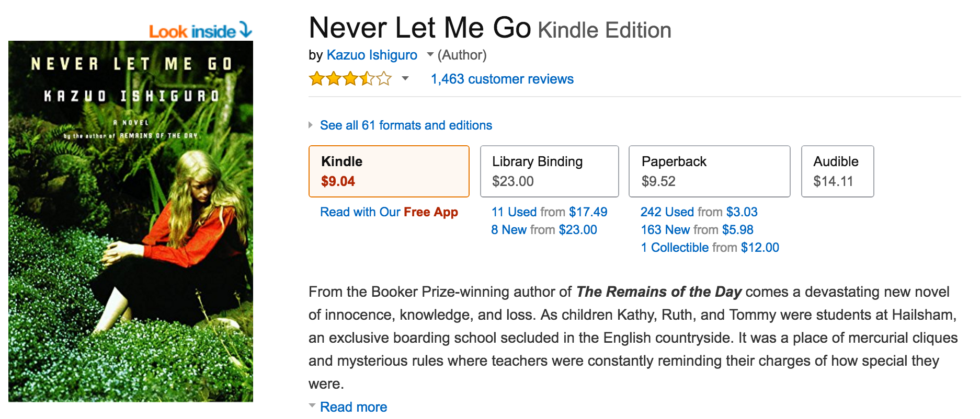Expand the star rating breakdown arrow

coord(405,79)
